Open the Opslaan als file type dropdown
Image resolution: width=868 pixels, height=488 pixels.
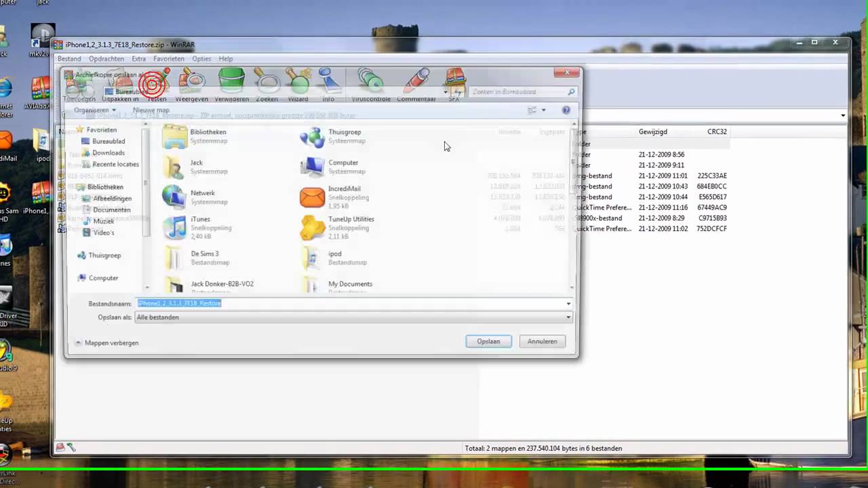(x=353, y=317)
